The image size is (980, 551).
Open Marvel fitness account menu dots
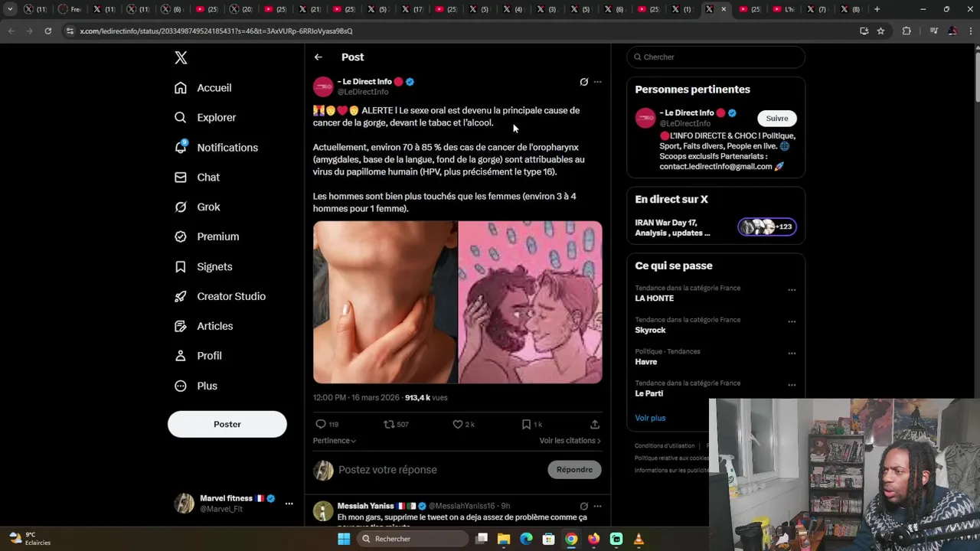point(289,504)
